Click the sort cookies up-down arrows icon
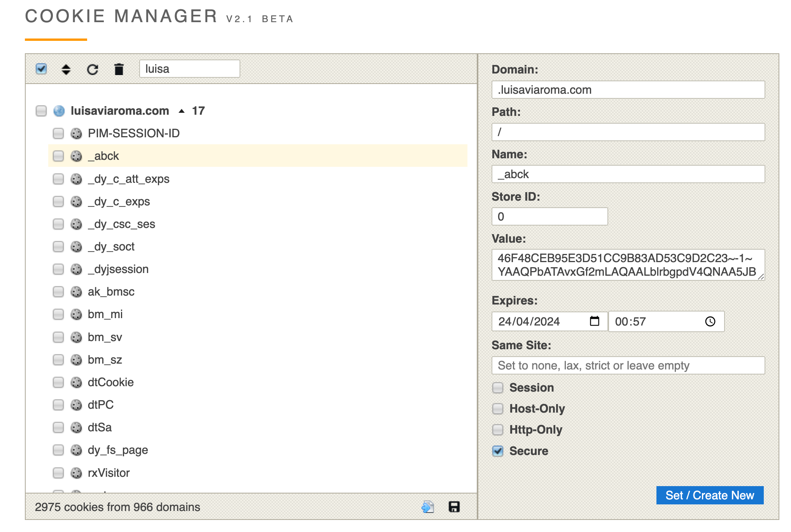Screen dimensions: 791x532 pos(66,69)
